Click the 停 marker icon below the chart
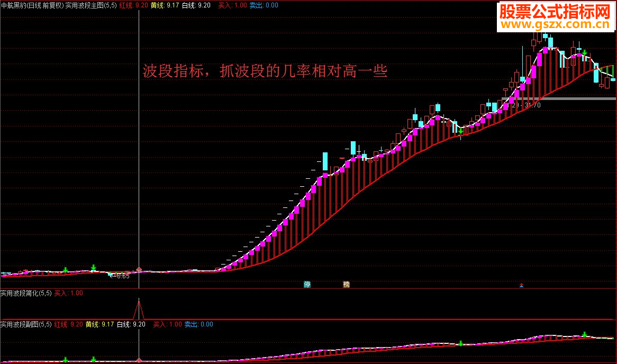This screenshot has width=617, height=364. coord(307,284)
